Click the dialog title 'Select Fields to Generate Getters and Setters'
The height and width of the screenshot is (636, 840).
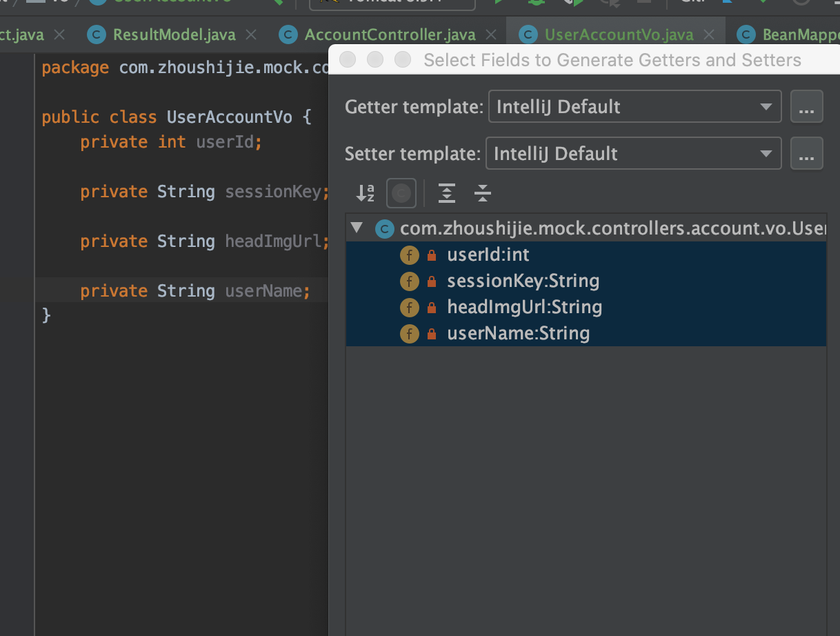(612, 60)
